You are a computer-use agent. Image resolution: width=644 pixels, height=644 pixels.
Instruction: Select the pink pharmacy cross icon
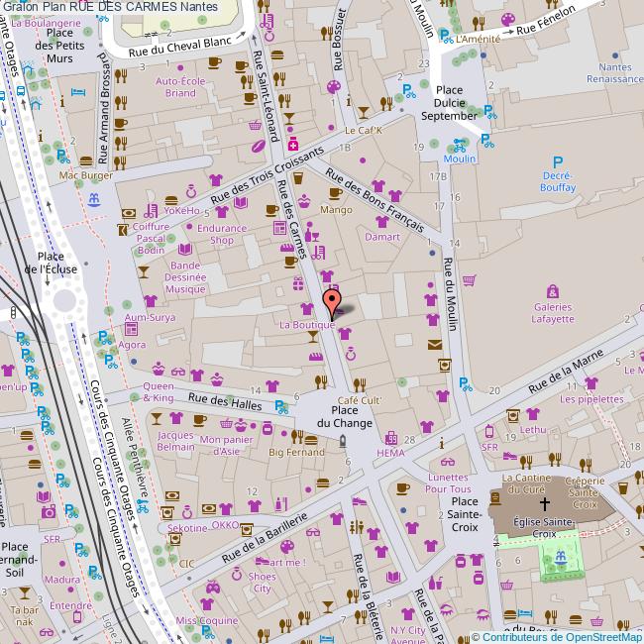click(x=293, y=145)
